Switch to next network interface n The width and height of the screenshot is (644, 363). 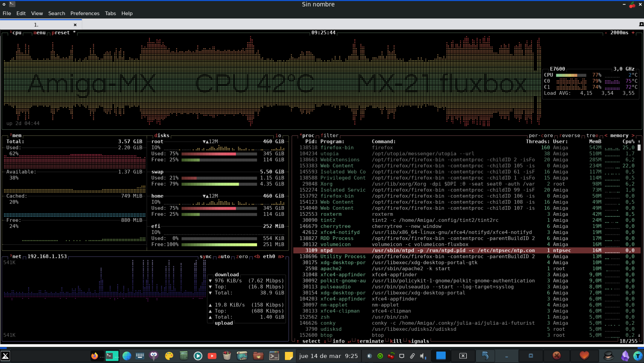[281, 257]
